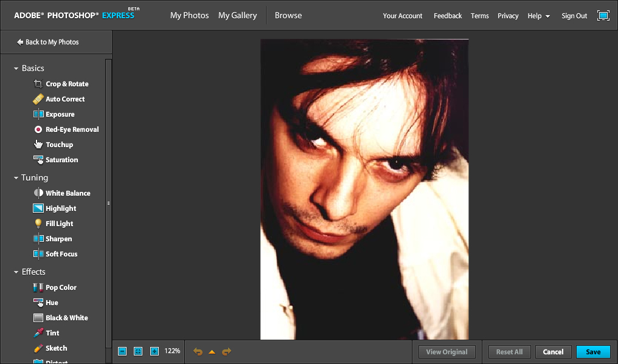Screen dimensions: 618x364
Task: Go back to My Photos
Action: 47,42
